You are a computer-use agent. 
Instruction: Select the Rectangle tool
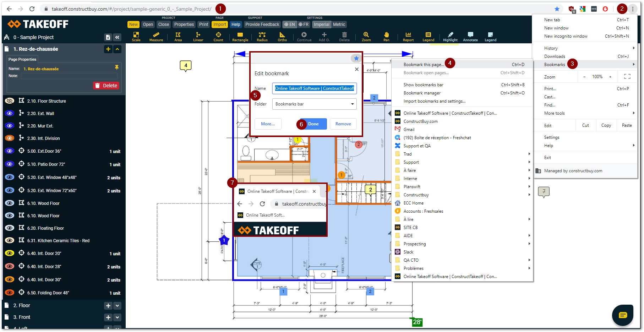(x=240, y=36)
